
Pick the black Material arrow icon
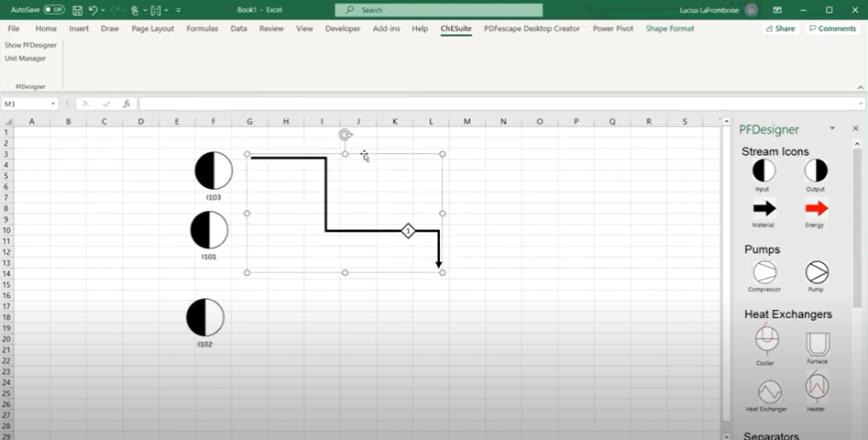click(x=764, y=209)
